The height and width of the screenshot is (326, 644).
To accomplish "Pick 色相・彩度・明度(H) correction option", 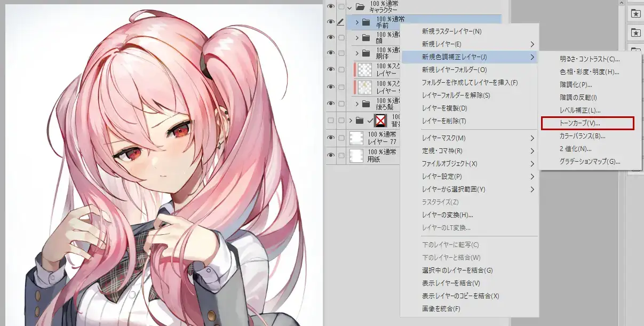I will (589, 72).
